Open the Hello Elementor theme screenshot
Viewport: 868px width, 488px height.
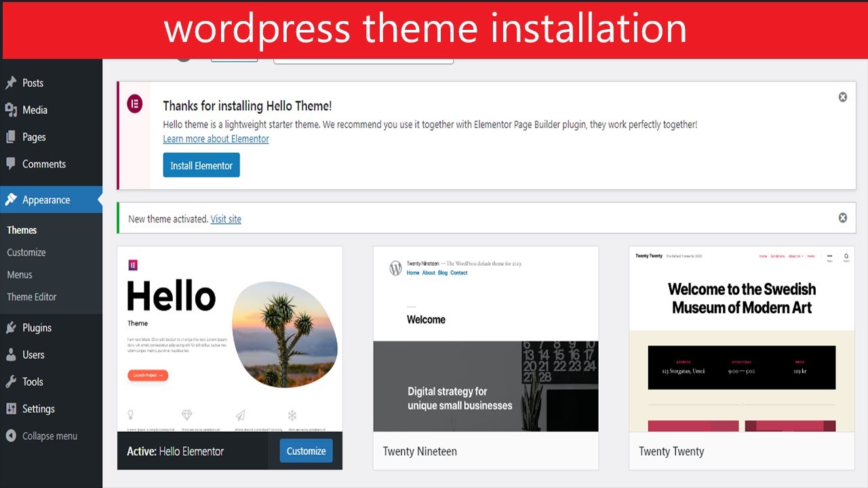(230, 339)
